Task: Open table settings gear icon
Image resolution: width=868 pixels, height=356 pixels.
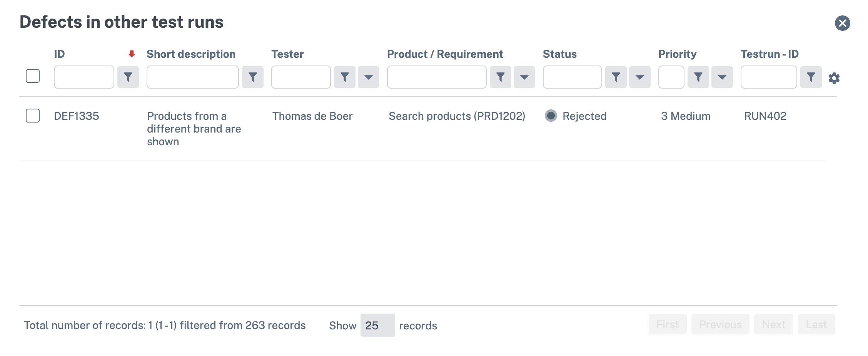Action: [x=834, y=78]
